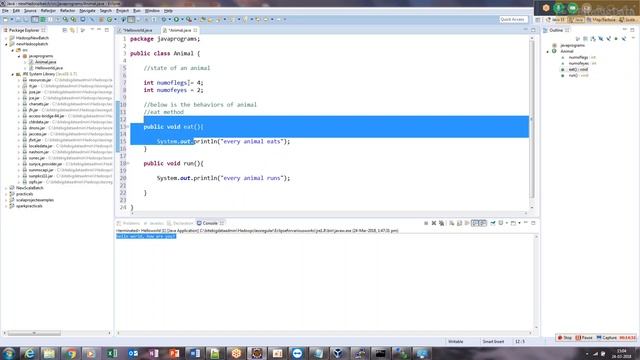Select HelloWorld.java in Package Explorer
The width and height of the screenshot is (640, 360).
49,68
